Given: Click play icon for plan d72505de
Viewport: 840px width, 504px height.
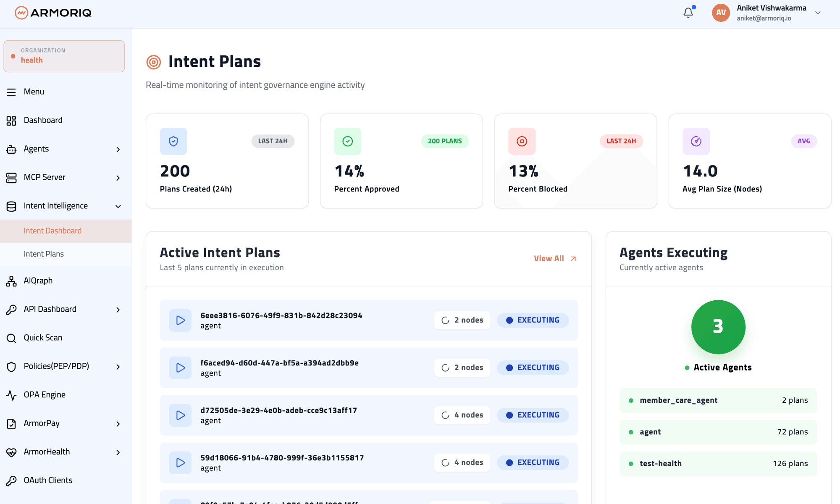Looking at the screenshot, I should [x=180, y=415].
